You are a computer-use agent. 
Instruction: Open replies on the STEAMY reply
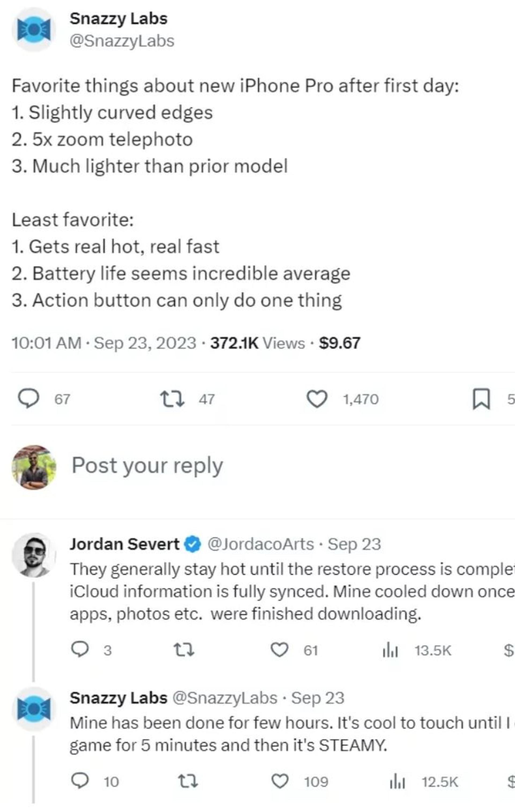point(80,781)
